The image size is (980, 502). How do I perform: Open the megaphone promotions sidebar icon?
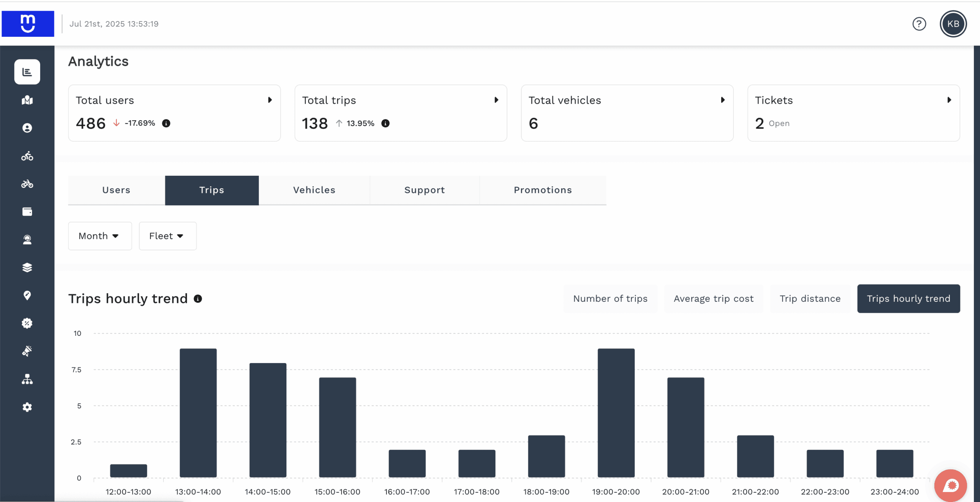(x=27, y=351)
